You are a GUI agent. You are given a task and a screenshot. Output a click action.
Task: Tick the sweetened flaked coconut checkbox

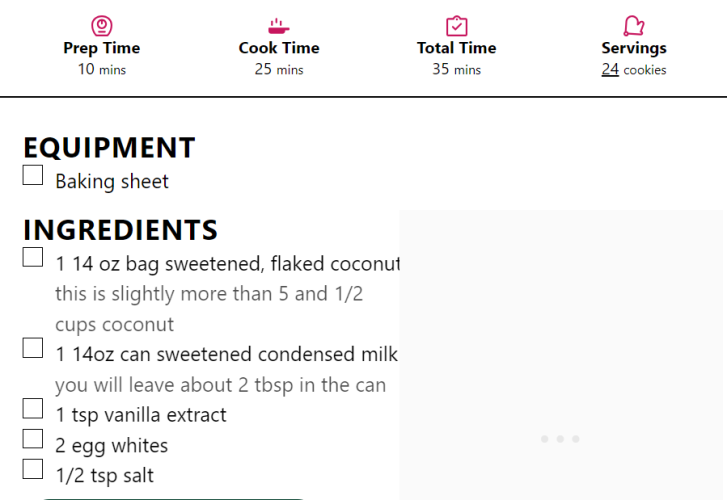[33, 257]
